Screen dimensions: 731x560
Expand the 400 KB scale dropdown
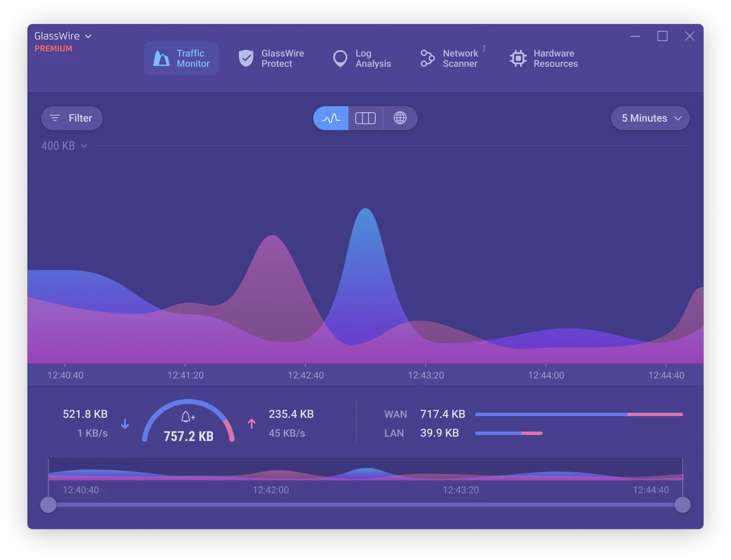click(65, 146)
